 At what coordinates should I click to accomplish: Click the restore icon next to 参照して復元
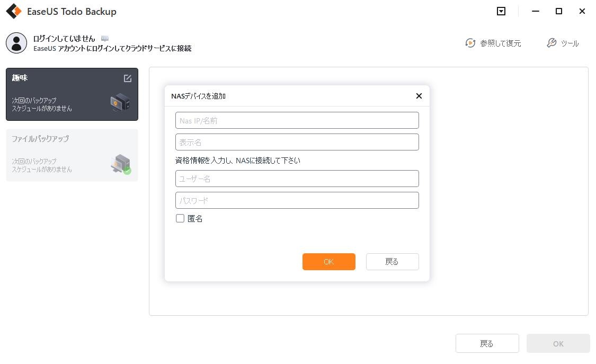tap(470, 43)
